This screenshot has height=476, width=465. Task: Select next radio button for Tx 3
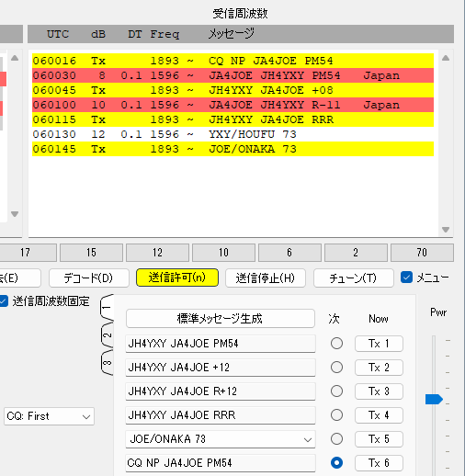tap(336, 391)
